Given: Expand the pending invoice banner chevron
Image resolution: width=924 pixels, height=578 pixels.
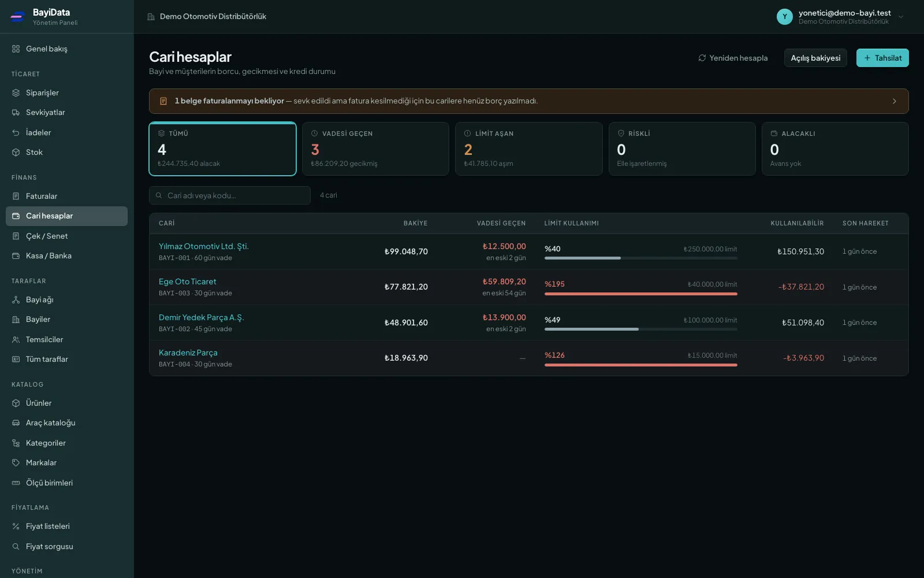Looking at the screenshot, I should (x=895, y=101).
